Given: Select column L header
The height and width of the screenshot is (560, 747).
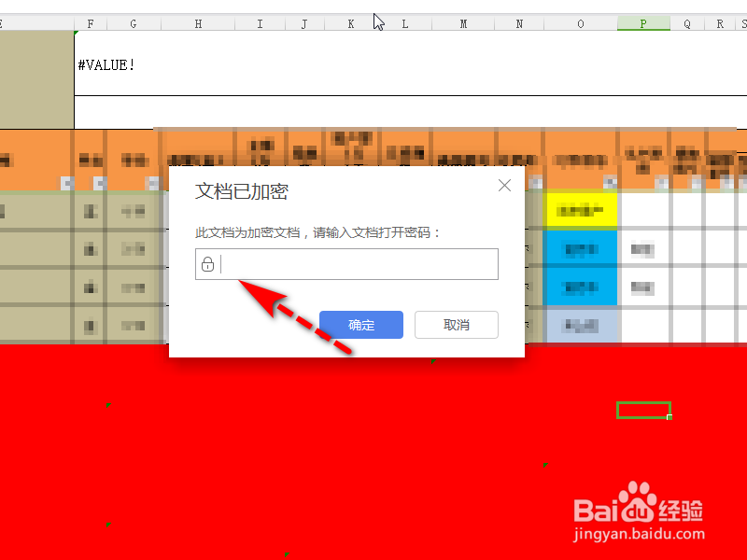Looking at the screenshot, I should tap(405, 24).
